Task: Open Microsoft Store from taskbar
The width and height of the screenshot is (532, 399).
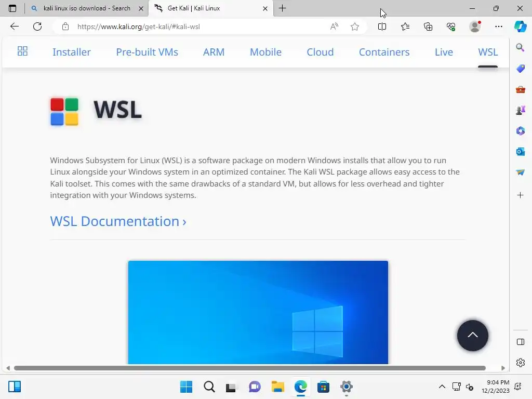Action: click(x=323, y=387)
